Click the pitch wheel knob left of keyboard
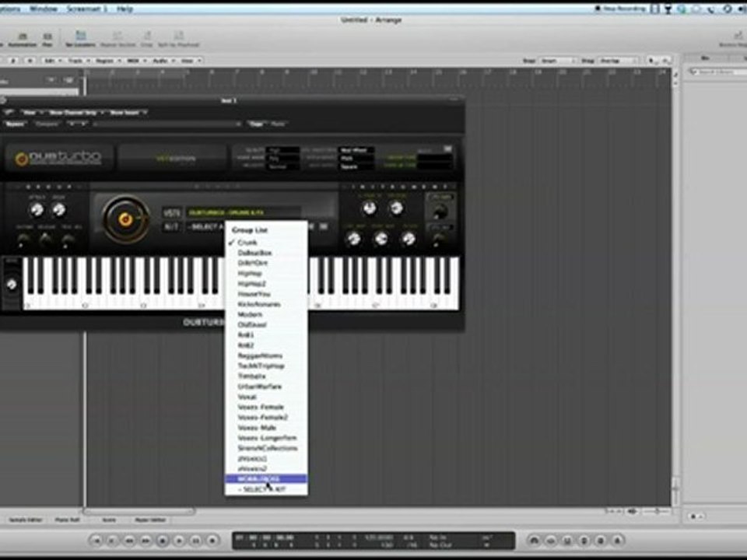The image size is (747, 560). click(x=12, y=284)
